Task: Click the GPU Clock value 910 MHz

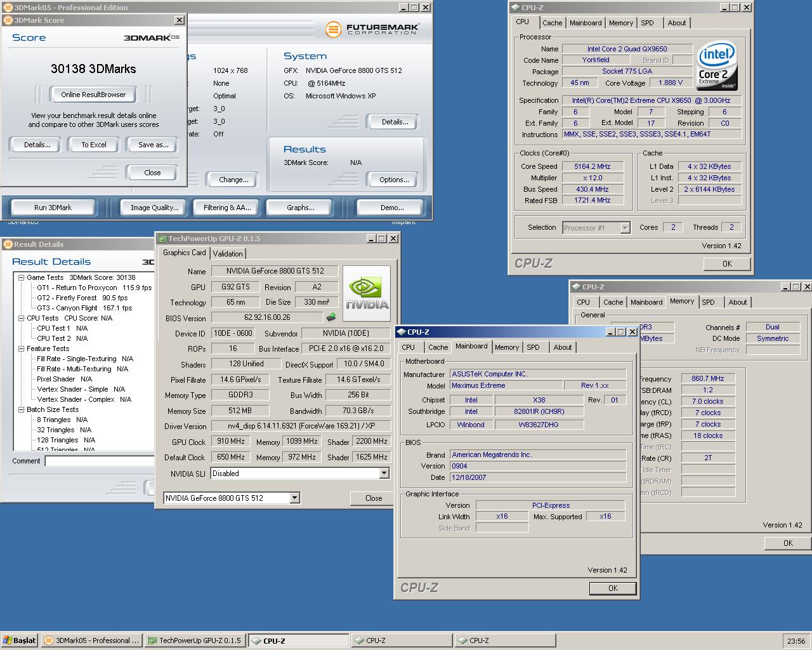Action: point(231,441)
